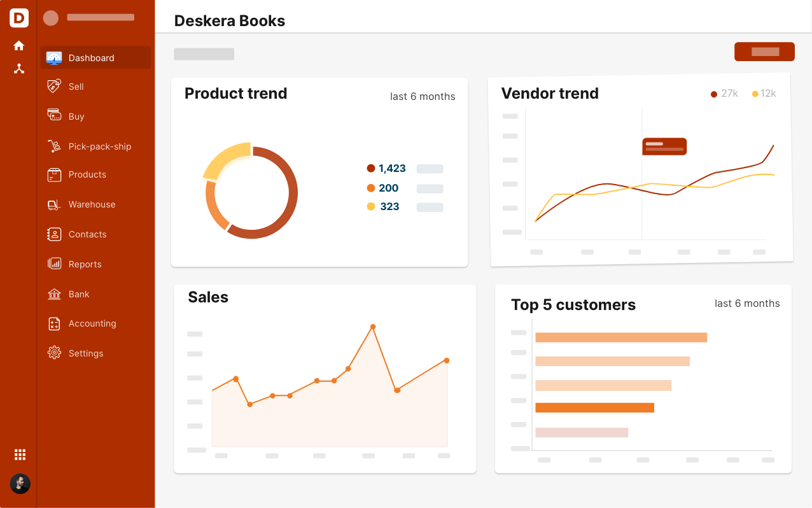Click the Buy card icon
This screenshot has height=508, width=812.
[54, 115]
